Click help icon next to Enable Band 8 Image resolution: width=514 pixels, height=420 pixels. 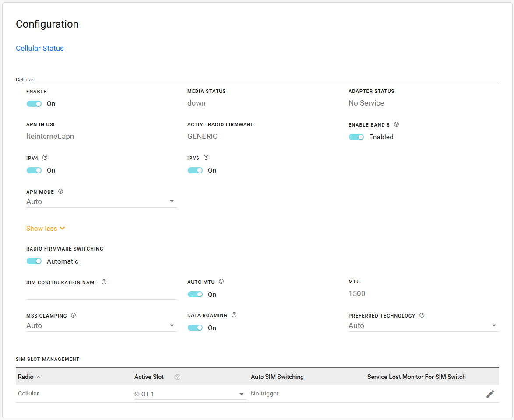396,124
